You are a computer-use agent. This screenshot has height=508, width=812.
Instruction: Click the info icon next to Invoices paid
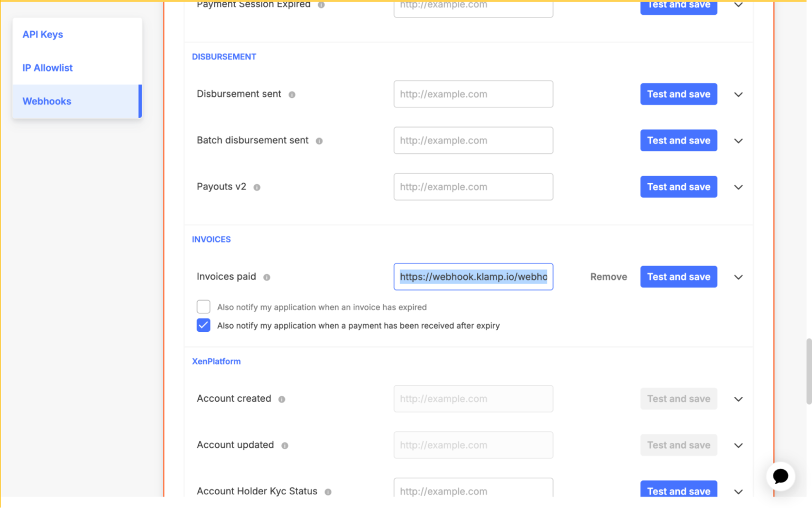pyautogui.click(x=267, y=277)
